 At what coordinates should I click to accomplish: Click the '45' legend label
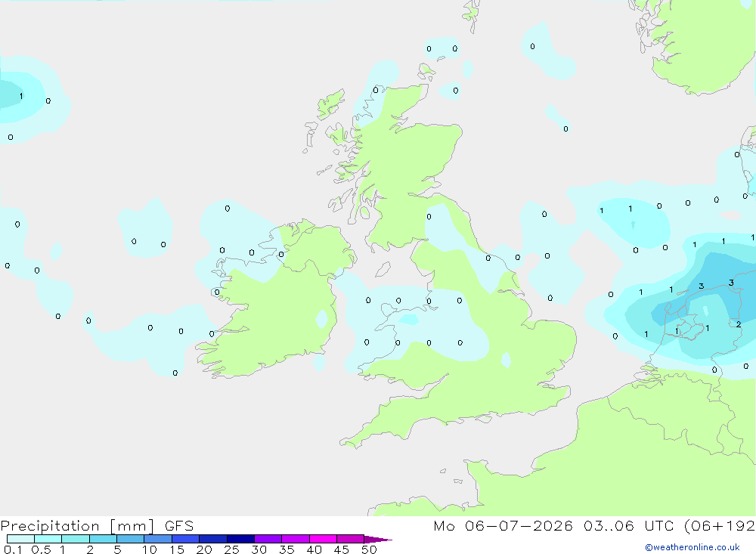(342, 549)
